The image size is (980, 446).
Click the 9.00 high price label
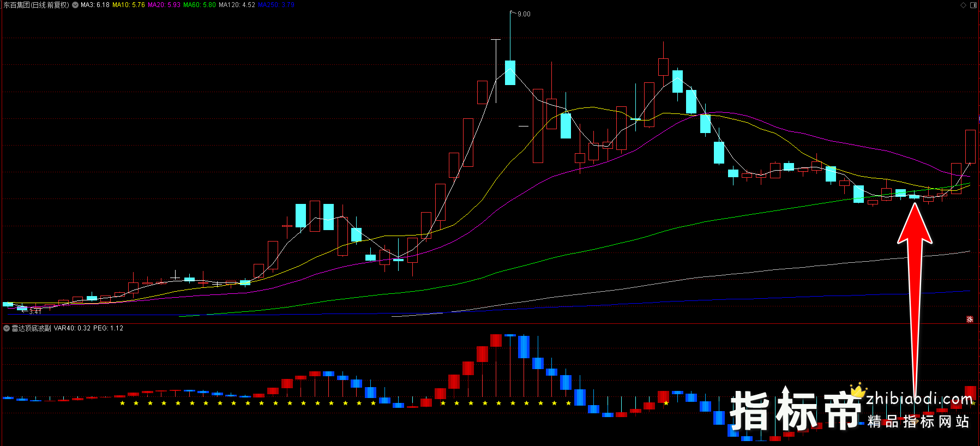click(524, 14)
